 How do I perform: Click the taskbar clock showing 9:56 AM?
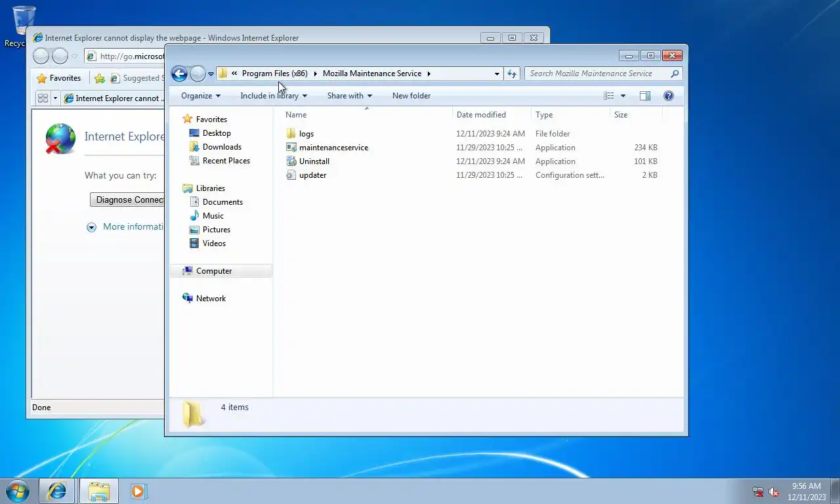coord(807,492)
